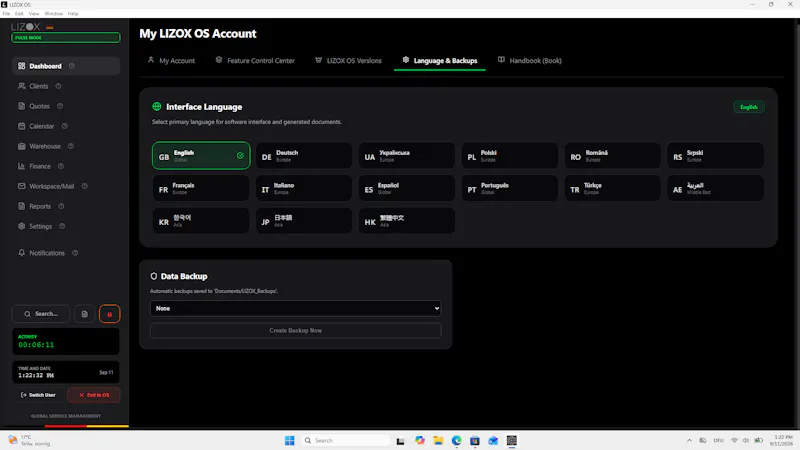Open the Dashboard section in the sidebar

(x=65, y=66)
